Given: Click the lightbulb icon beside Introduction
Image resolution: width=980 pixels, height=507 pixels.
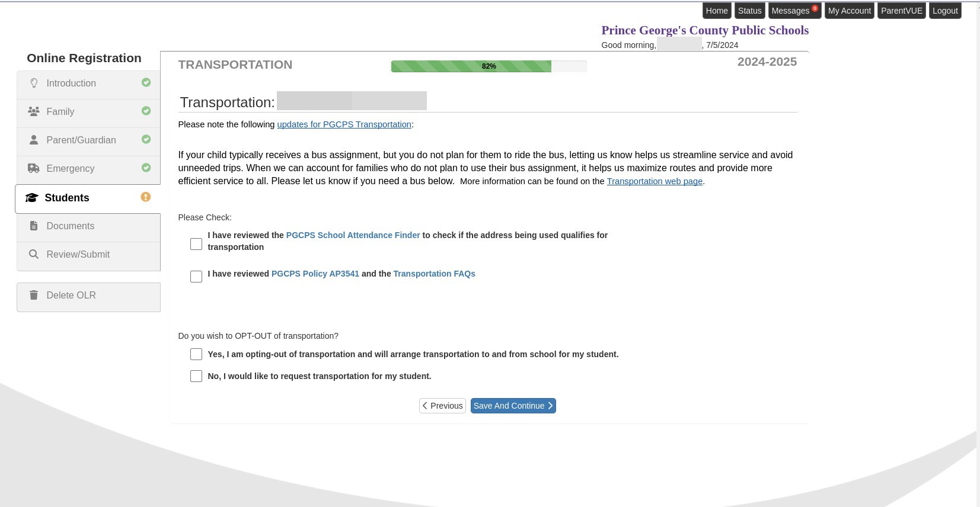Looking at the screenshot, I should click(x=34, y=83).
